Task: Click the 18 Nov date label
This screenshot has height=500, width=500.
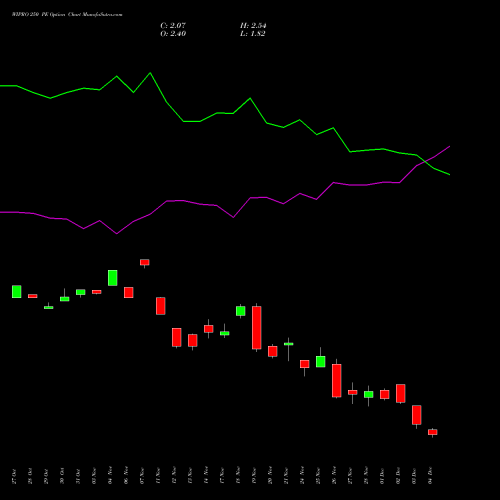Action: click(x=238, y=475)
